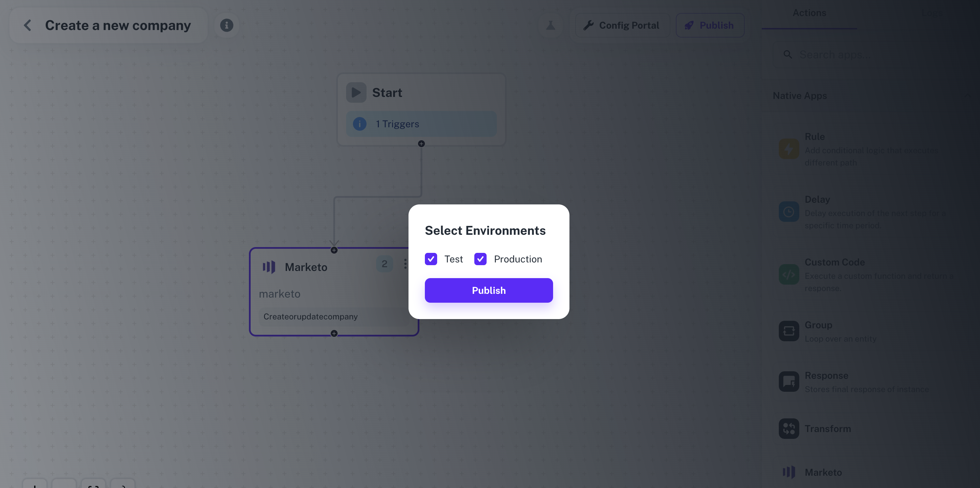Open the Config Portal menu
This screenshot has width=980, height=488.
pyautogui.click(x=622, y=25)
